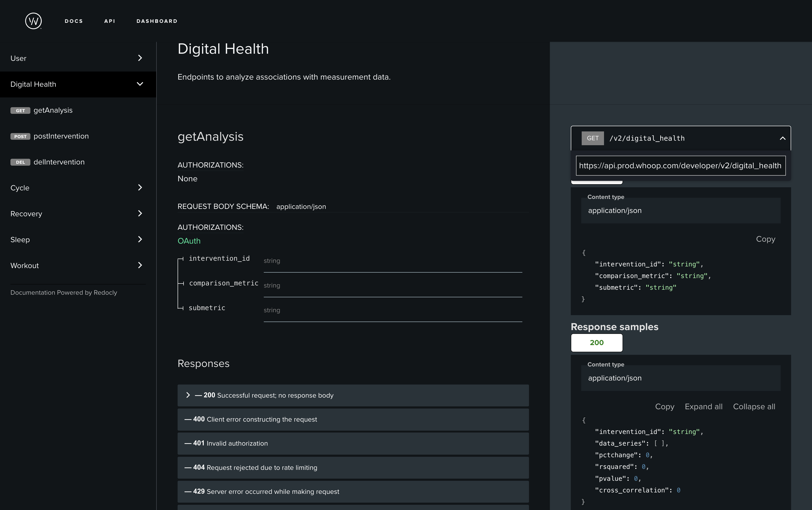Click the REQUEST BODY SCHEMA label
Viewport: 812px width, 510px height.
(223, 207)
